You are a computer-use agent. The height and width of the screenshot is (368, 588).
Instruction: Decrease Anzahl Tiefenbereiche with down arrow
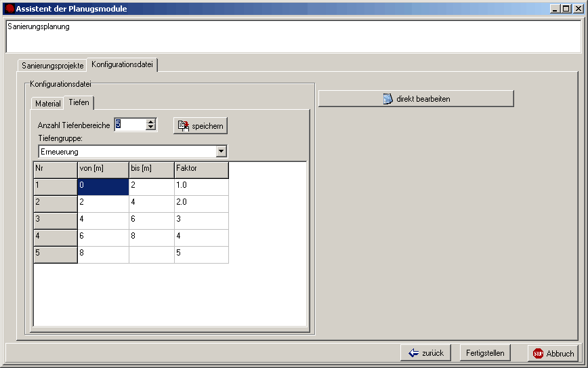(151, 127)
